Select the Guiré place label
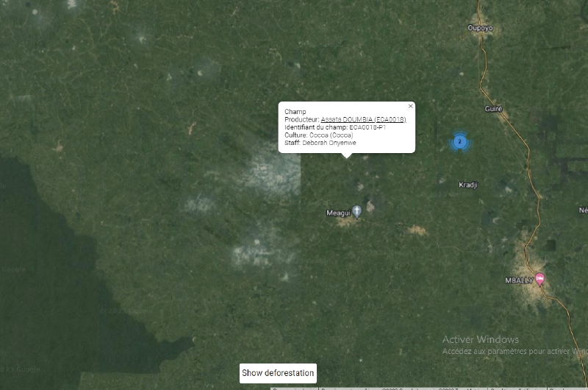 point(493,109)
